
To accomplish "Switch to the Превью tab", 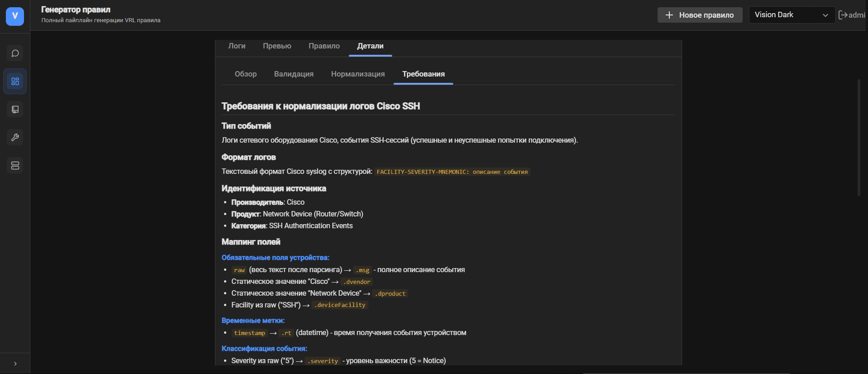I will pyautogui.click(x=277, y=46).
